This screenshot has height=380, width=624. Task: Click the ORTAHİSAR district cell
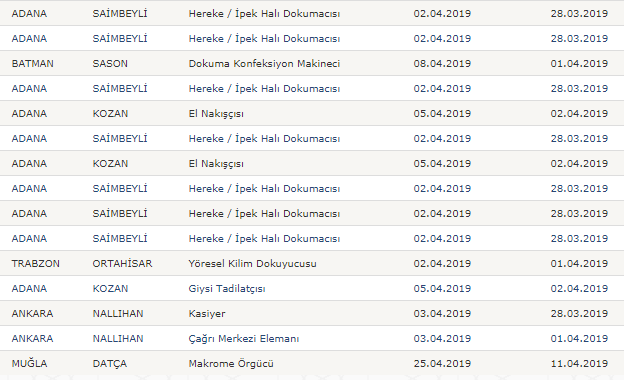(122, 264)
